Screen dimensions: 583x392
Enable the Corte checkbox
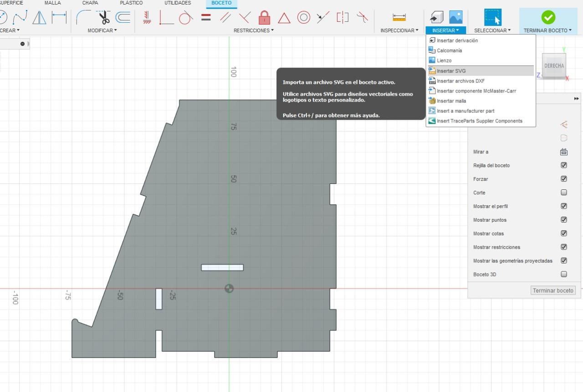coord(564,193)
